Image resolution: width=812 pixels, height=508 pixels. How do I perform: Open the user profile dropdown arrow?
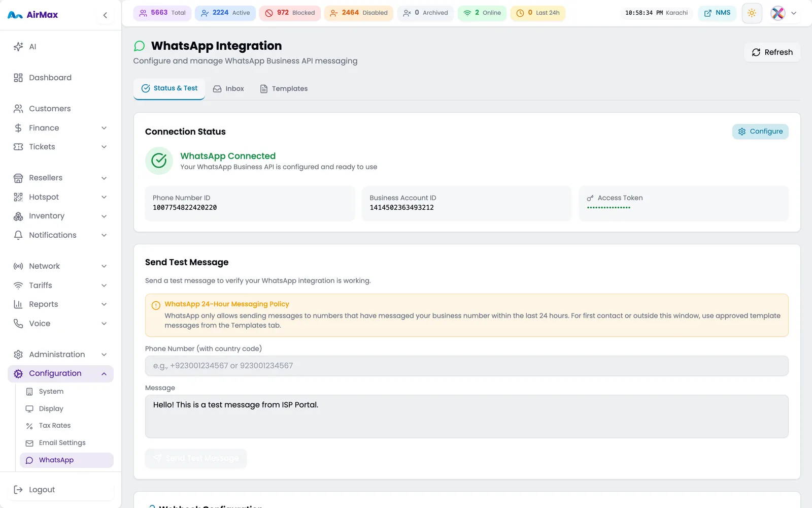coord(794,13)
